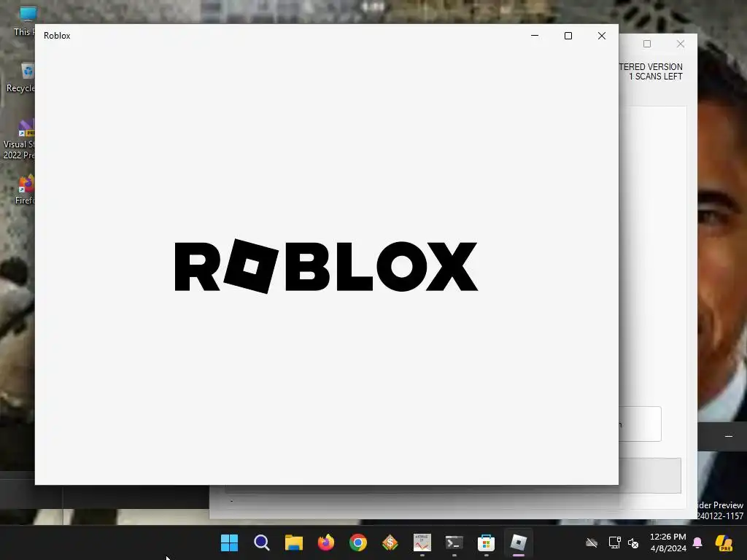Open taskbar Search magnifier
Image resolution: width=747 pixels, height=560 pixels.
[x=262, y=542]
